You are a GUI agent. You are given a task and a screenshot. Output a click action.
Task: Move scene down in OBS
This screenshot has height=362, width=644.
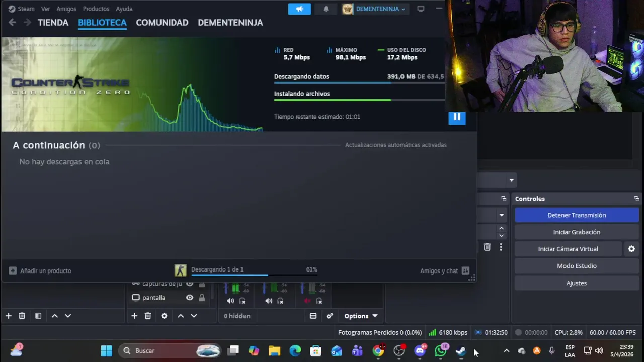tap(68, 316)
